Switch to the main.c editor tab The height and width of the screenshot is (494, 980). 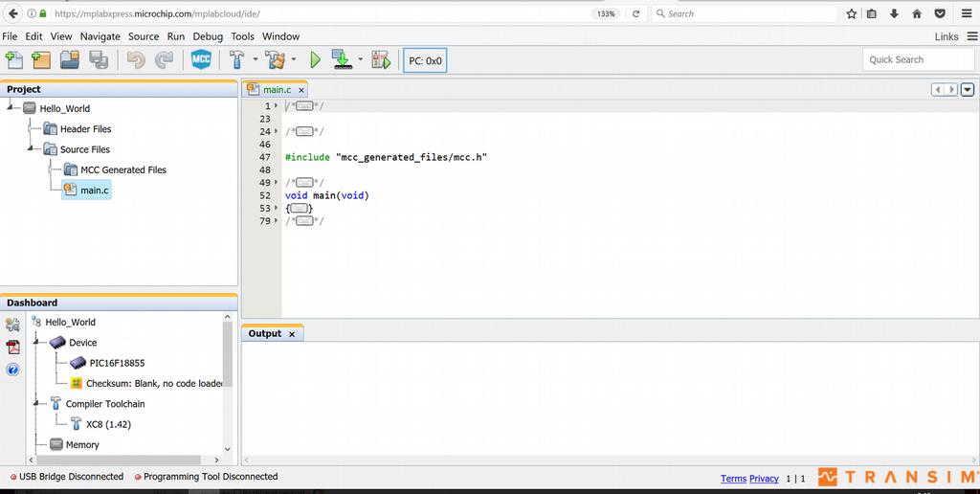(x=277, y=89)
